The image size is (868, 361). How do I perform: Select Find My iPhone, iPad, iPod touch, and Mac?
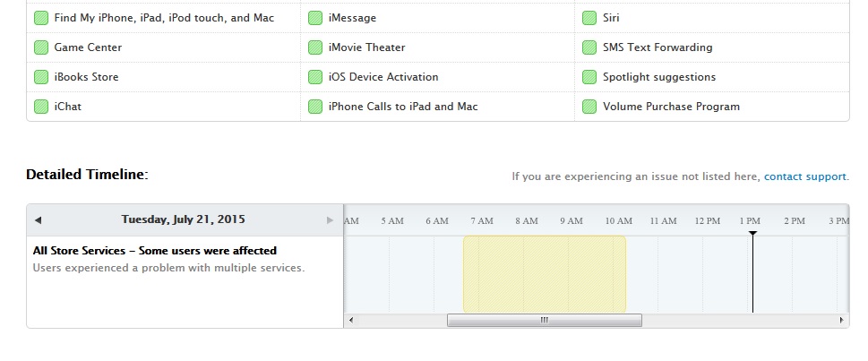pos(164,18)
